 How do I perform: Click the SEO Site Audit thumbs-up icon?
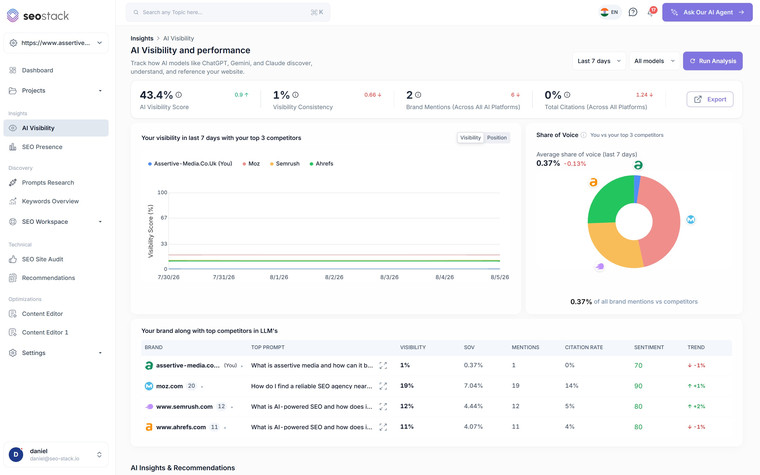coord(13,259)
